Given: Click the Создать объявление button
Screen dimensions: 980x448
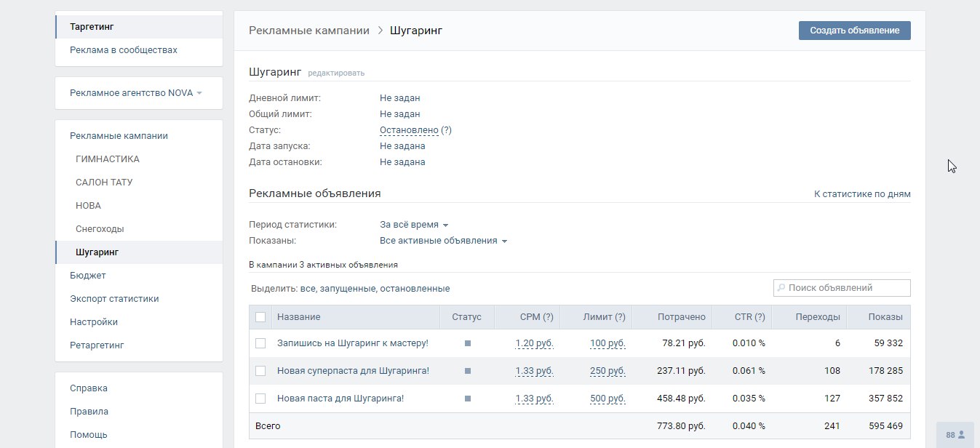Looking at the screenshot, I should click(x=855, y=31).
